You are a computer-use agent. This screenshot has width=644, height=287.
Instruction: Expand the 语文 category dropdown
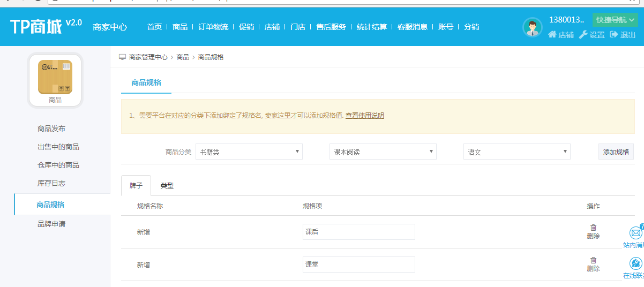[517, 152]
